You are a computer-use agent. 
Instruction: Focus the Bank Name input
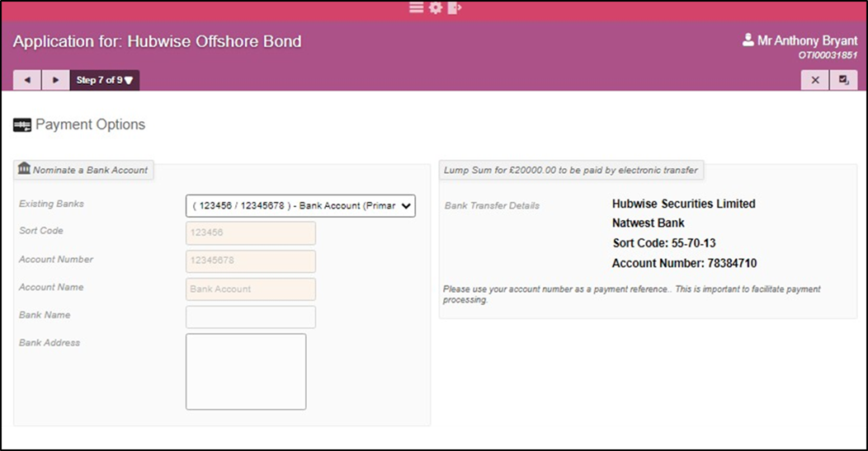(x=251, y=317)
